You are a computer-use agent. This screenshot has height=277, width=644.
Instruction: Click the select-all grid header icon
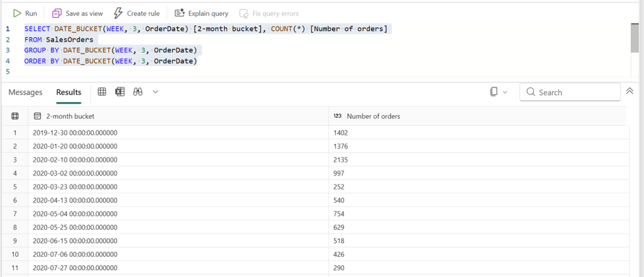[15, 116]
